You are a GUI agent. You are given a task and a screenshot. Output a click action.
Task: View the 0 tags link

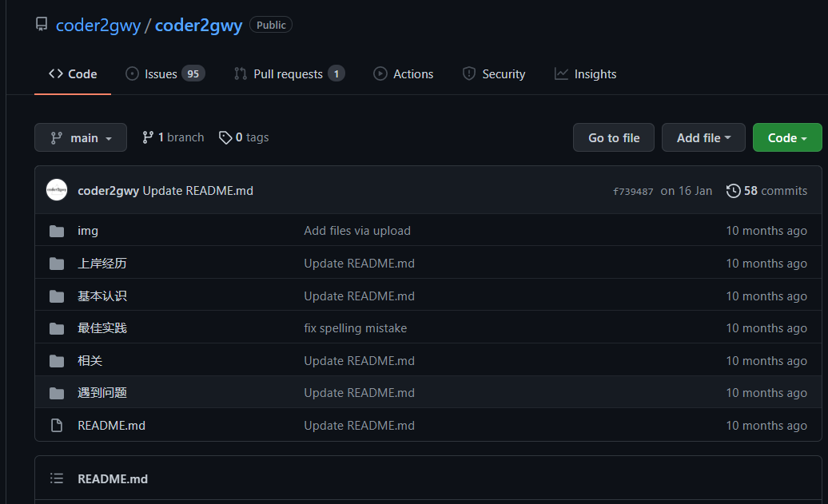pos(244,137)
